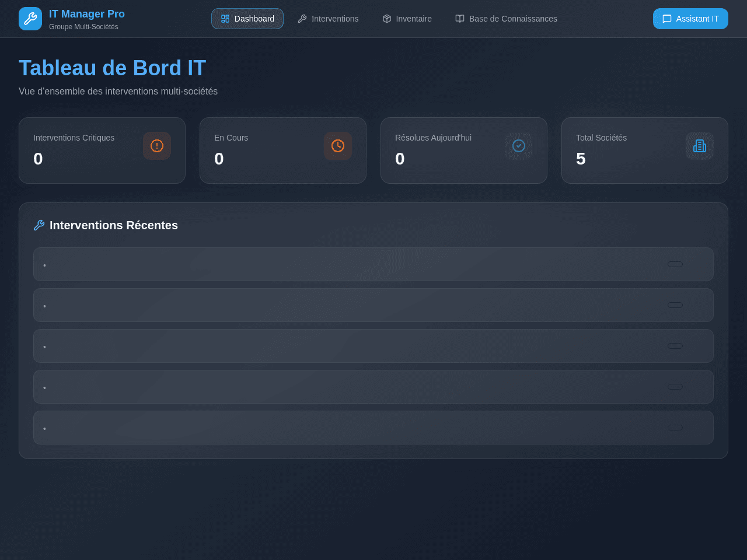
Task: Click the Tableau de Bord IT heading
Action: [112, 68]
